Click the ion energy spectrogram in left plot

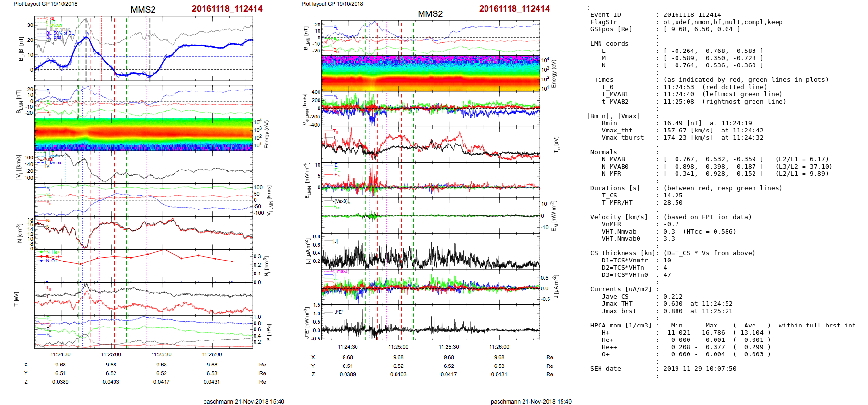click(143, 134)
